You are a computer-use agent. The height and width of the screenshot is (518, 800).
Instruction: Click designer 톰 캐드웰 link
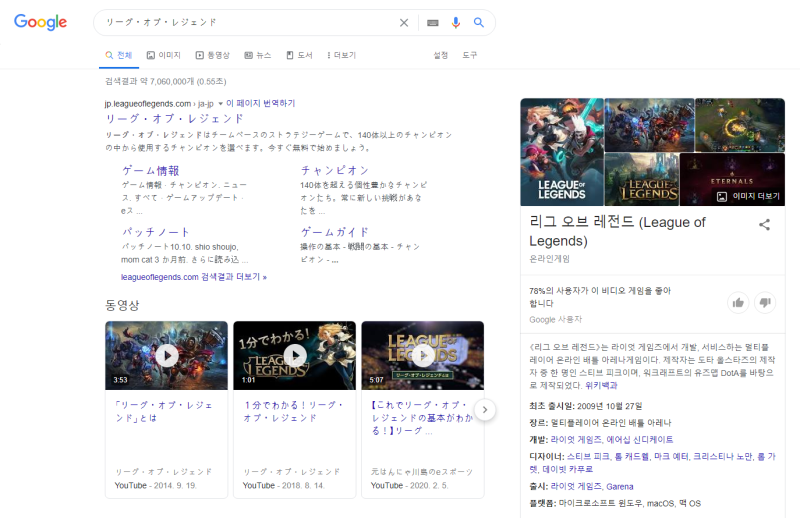tap(632, 456)
